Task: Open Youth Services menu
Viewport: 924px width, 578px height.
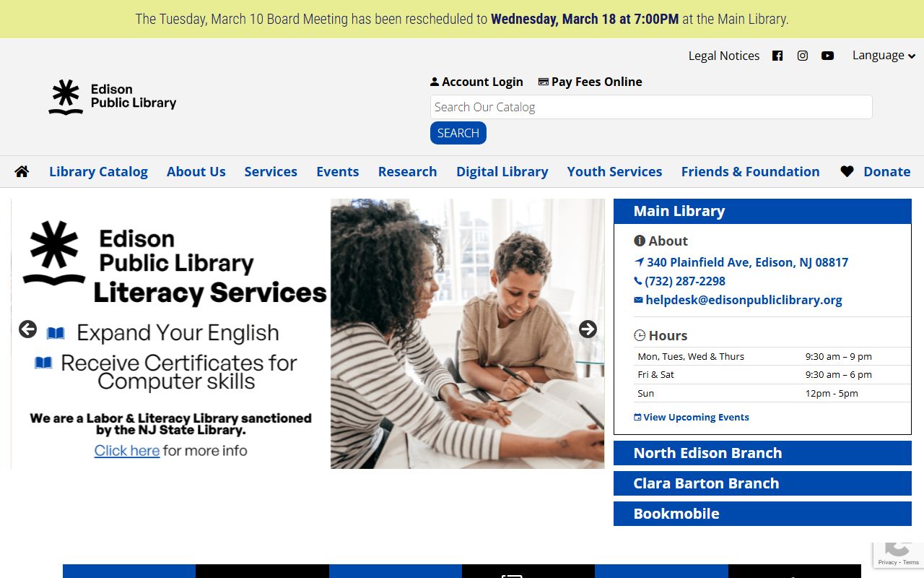Action: [615, 171]
